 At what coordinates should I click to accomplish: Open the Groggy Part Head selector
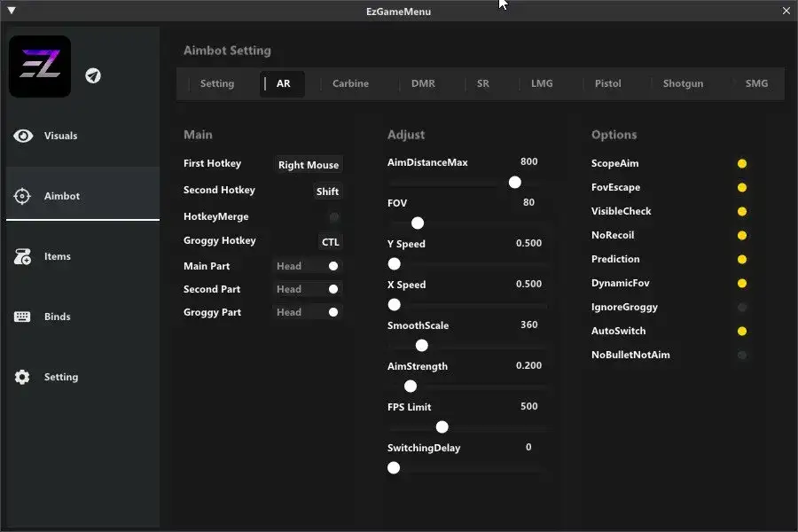click(308, 312)
